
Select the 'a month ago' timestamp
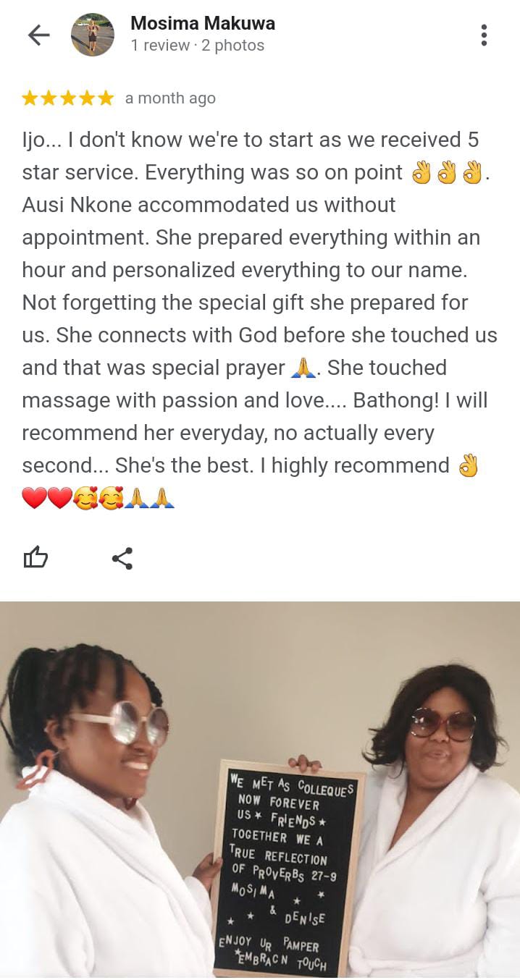[x=170, y=98]
